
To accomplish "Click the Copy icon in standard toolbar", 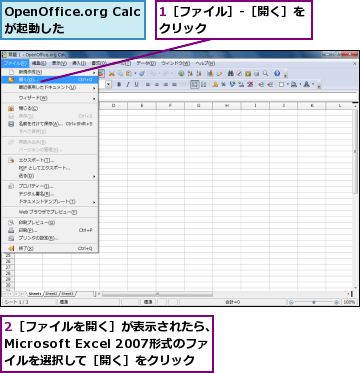I will click(x=120, y=74).
